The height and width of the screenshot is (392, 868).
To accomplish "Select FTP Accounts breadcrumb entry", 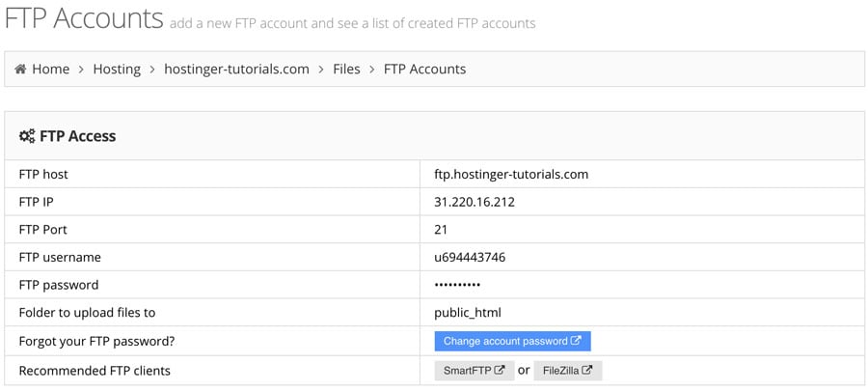I will click(x=424, y=70).
